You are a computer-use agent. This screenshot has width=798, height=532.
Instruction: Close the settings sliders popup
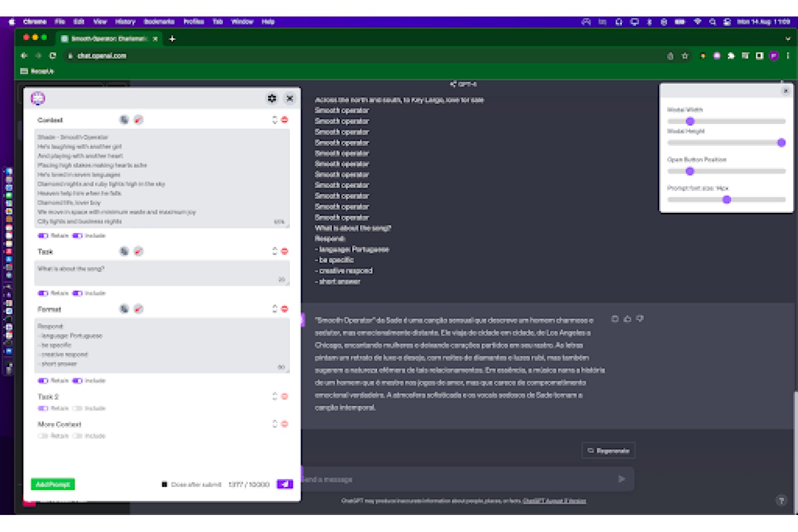tap(786, 90)
